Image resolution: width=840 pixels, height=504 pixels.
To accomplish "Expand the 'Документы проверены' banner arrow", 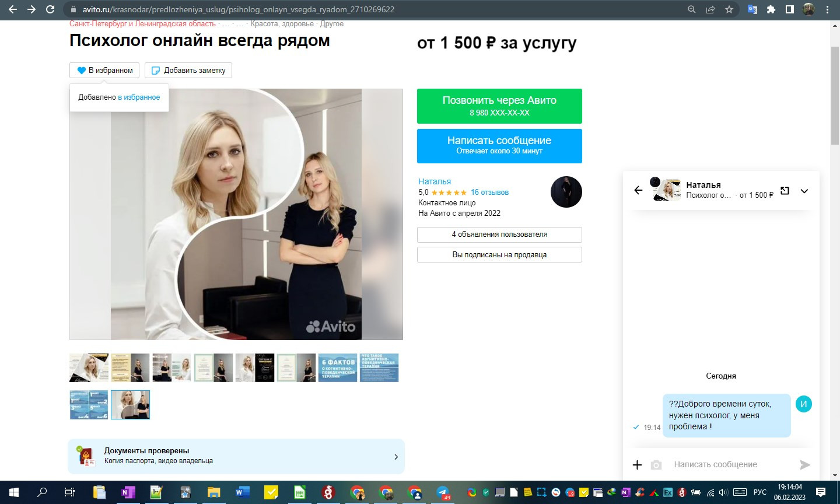I will point(396,457).
